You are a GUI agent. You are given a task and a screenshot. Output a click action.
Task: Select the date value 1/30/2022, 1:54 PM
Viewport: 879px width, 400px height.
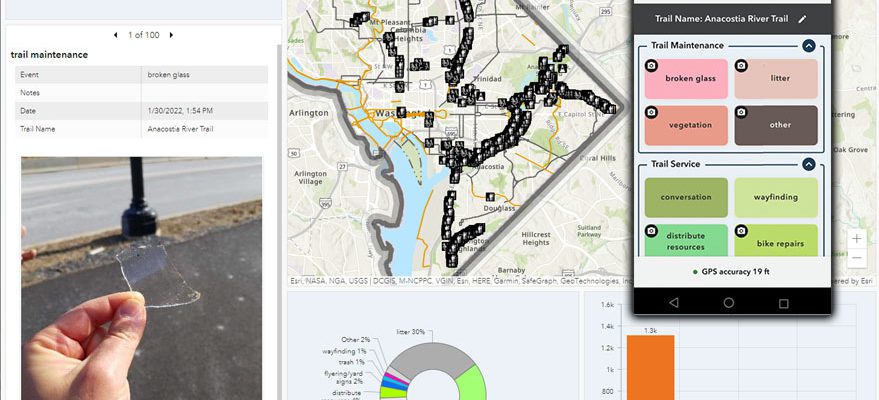180,111
